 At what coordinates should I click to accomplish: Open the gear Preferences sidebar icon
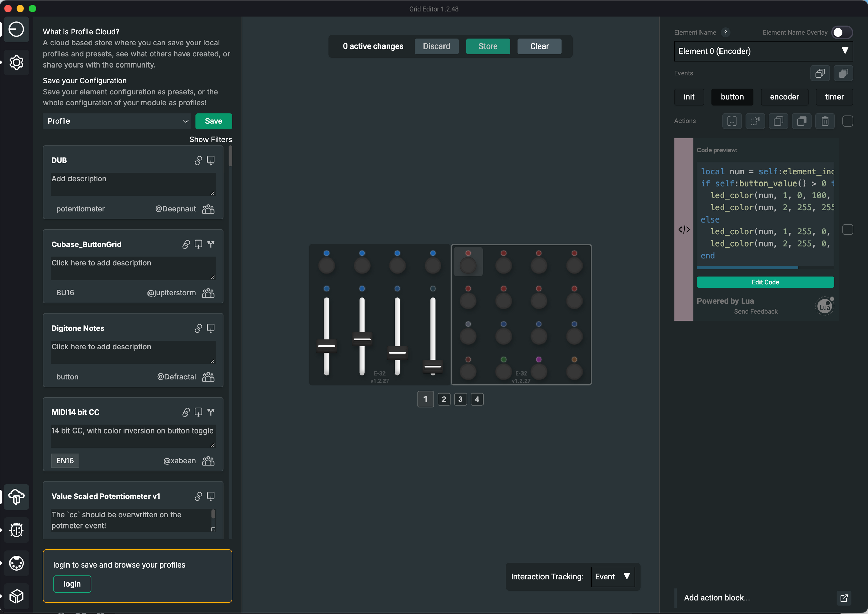point(16,62)
